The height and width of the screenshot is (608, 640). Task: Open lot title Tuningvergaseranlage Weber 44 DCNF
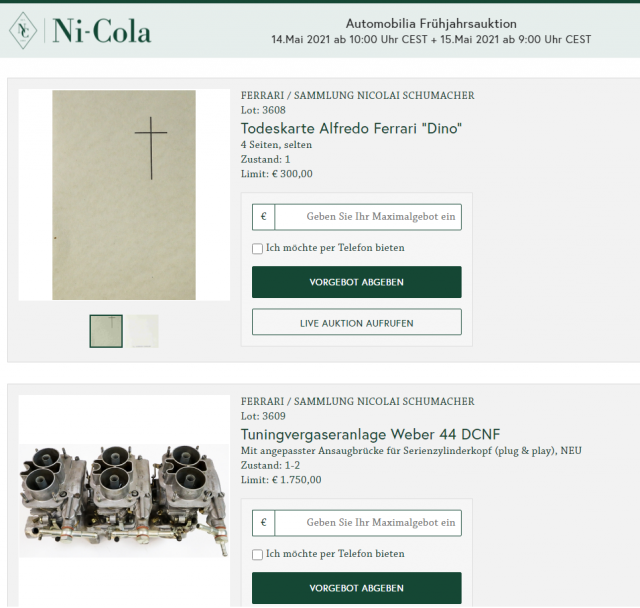[370, 434]
